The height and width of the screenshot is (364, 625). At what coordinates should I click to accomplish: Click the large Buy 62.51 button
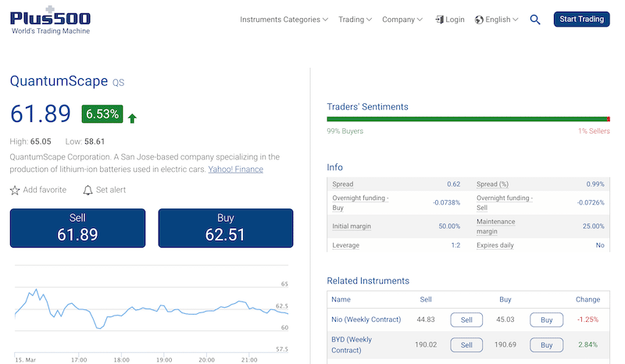click(x=226, y=228)
